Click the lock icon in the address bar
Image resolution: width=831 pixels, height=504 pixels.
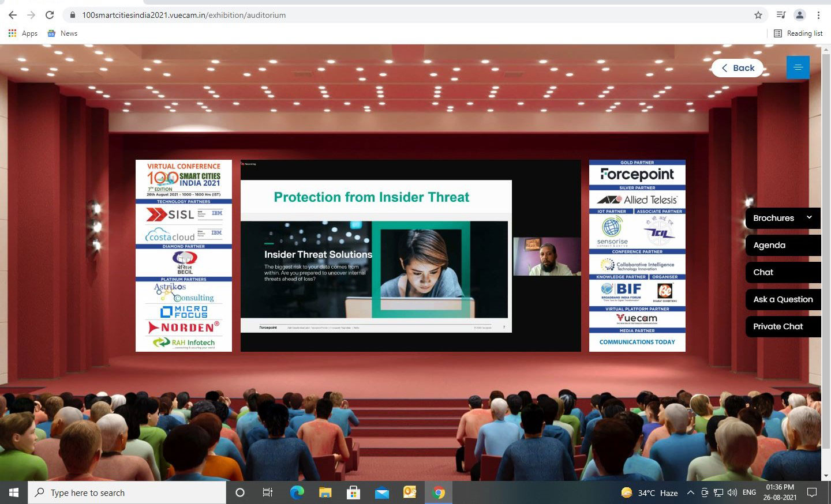73,15
